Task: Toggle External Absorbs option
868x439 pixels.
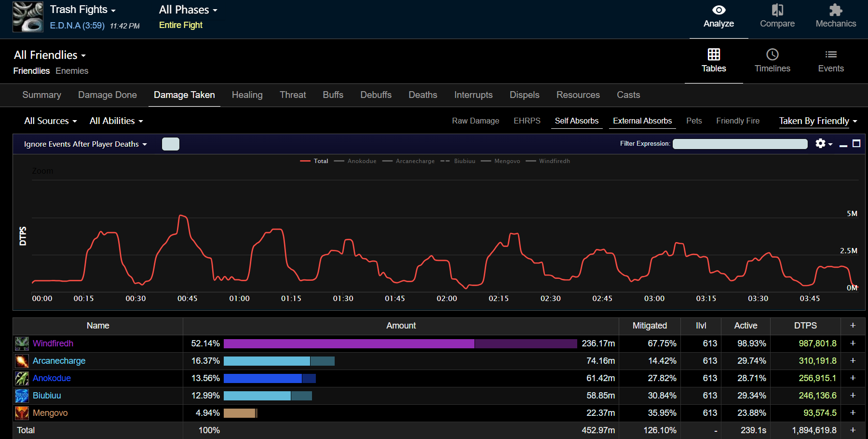Action: coord(642,121)
